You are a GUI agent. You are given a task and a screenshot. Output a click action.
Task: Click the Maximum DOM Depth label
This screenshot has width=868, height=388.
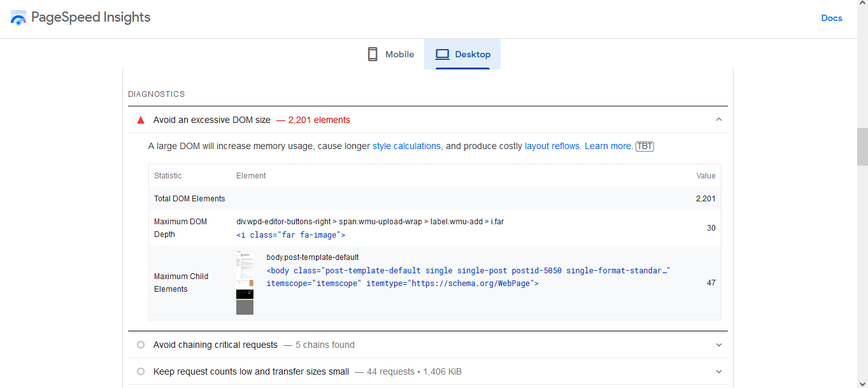[181, 228]
